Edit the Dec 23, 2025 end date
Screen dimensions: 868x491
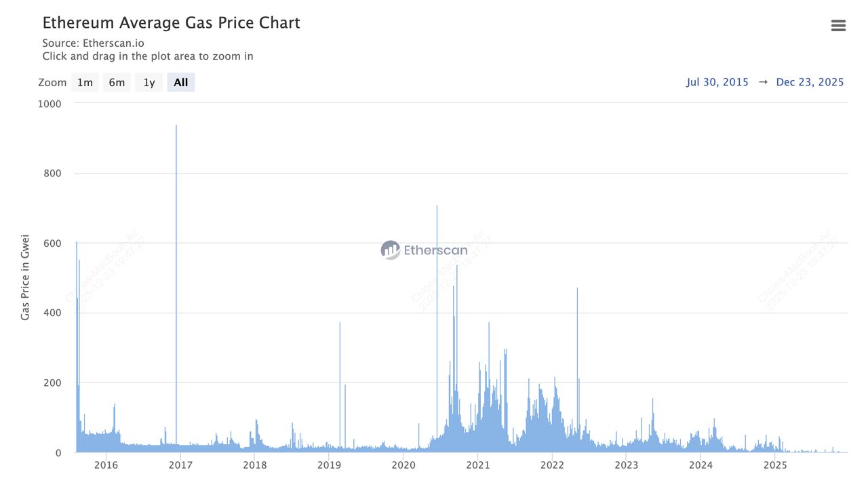(810, 82)
